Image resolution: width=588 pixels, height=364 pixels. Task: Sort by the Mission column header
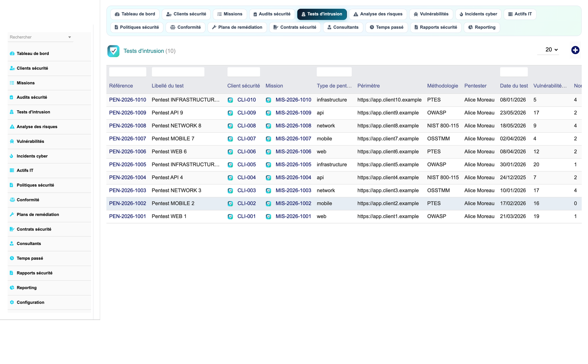pyautogui.click(x=274, y=86)
